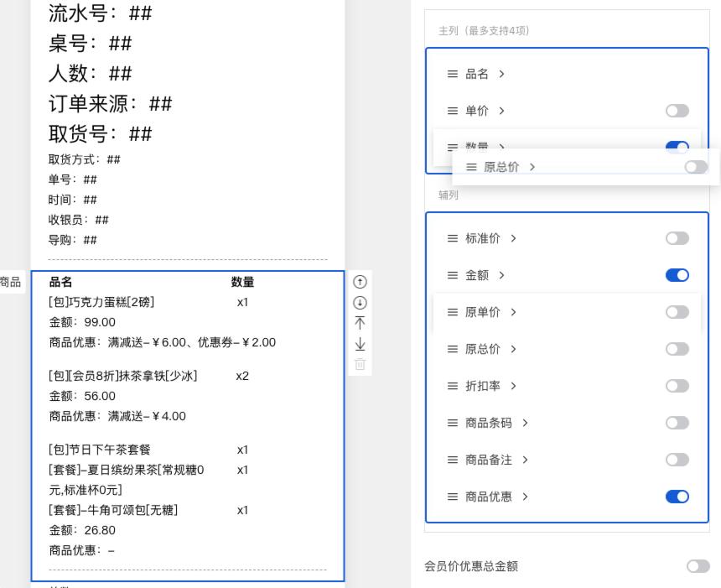Move 商品 section to the top
Screen dimensions: 721x588
[360, 323]
